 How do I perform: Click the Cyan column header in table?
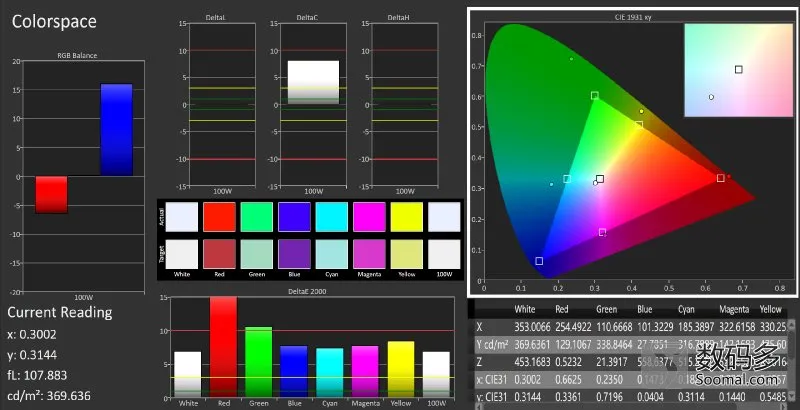click(686, 309)
